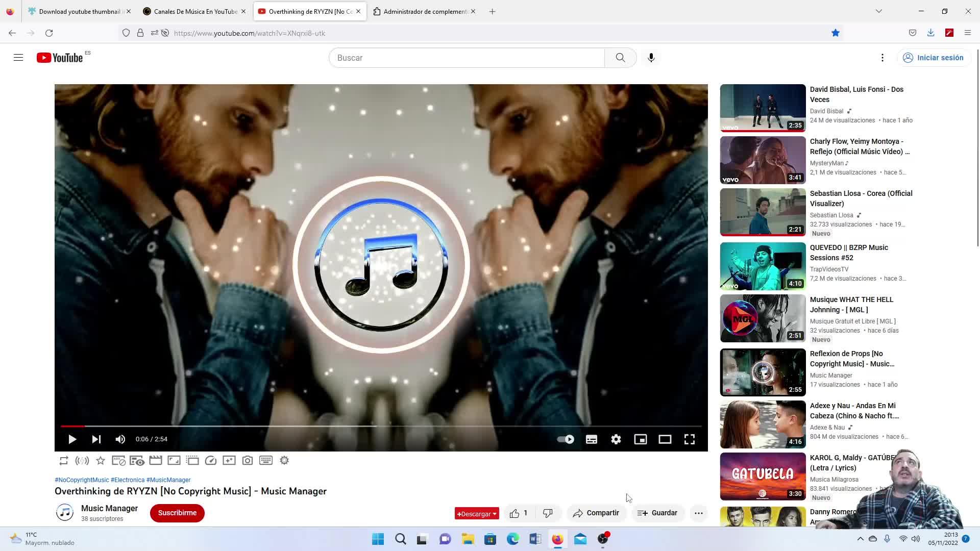
Task: Click the star bookmark icon below player
Action: click(x=101, y=461)
